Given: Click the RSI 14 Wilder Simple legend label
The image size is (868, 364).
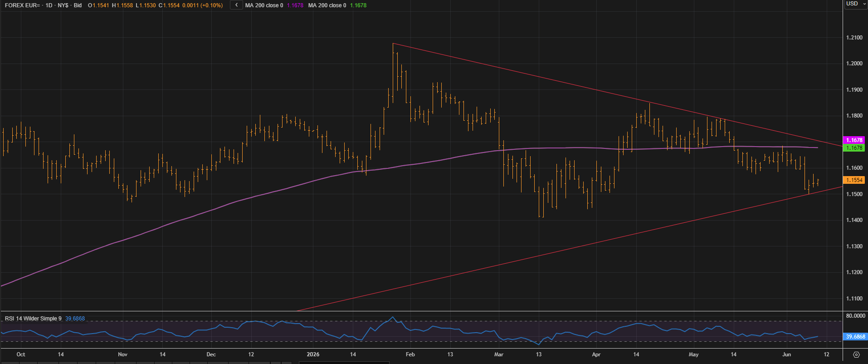Looking at the screenshot, I should pyautogui.click(x=33, y=319).
